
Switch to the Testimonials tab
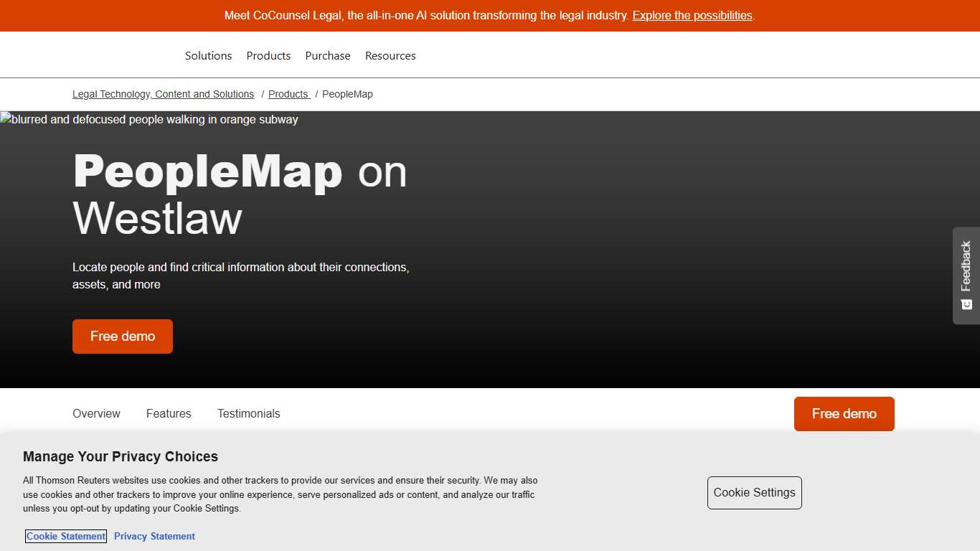click(248, 413)
